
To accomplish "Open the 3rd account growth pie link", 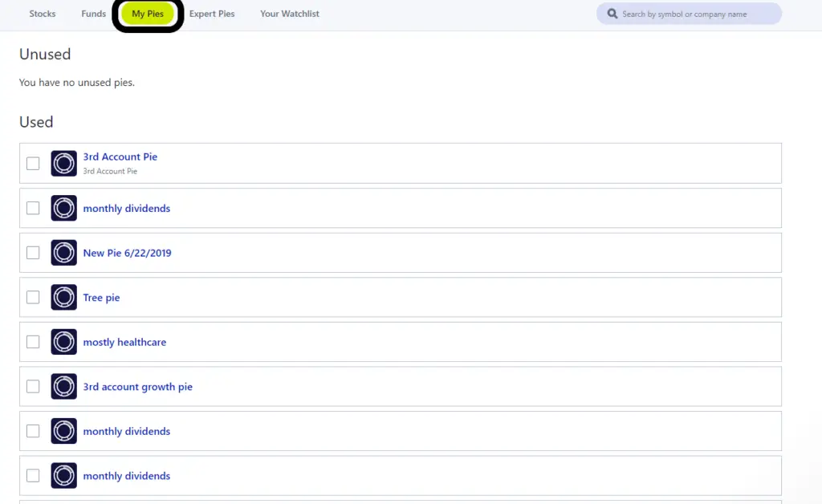I will [137, 387].
